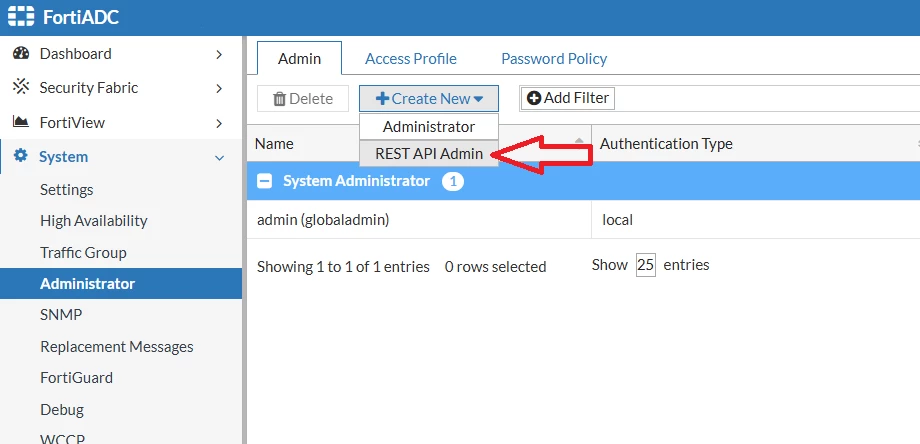Click the Show entries count field
The height and width of the screenshot is (444, 920).
[x=645, y=265]
